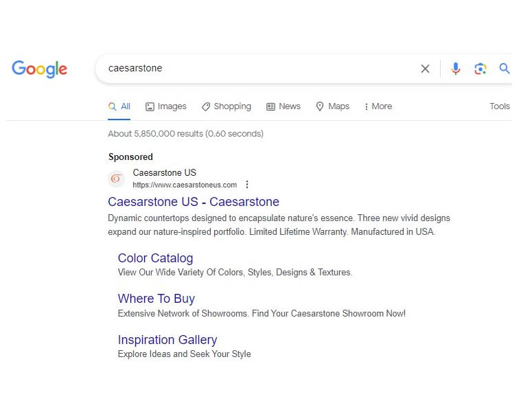The height and width of the screenshot is (412, 532).
Task: Open Google Lens image search icon
Action: [x=480, y=69]
